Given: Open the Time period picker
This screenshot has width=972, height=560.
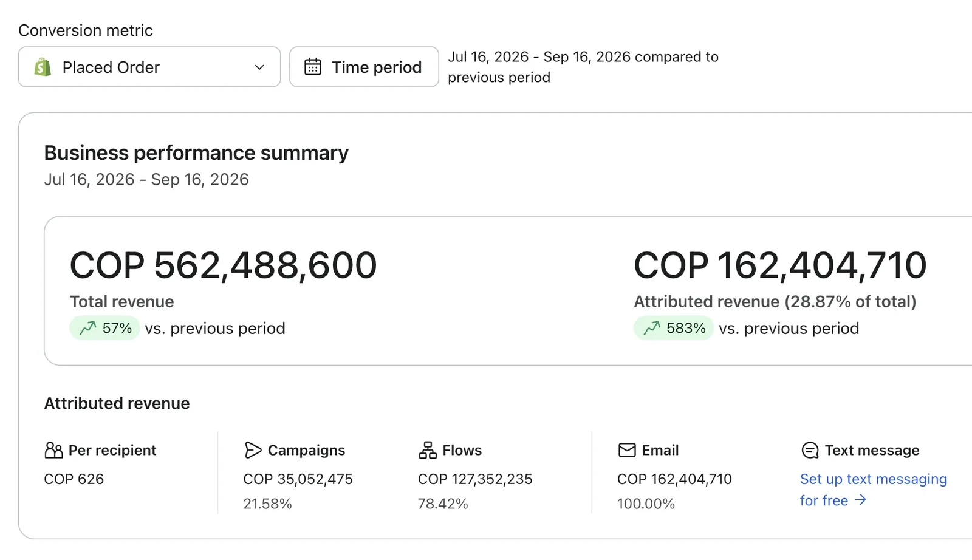Looking at the screenshot, I should point(364,67).
